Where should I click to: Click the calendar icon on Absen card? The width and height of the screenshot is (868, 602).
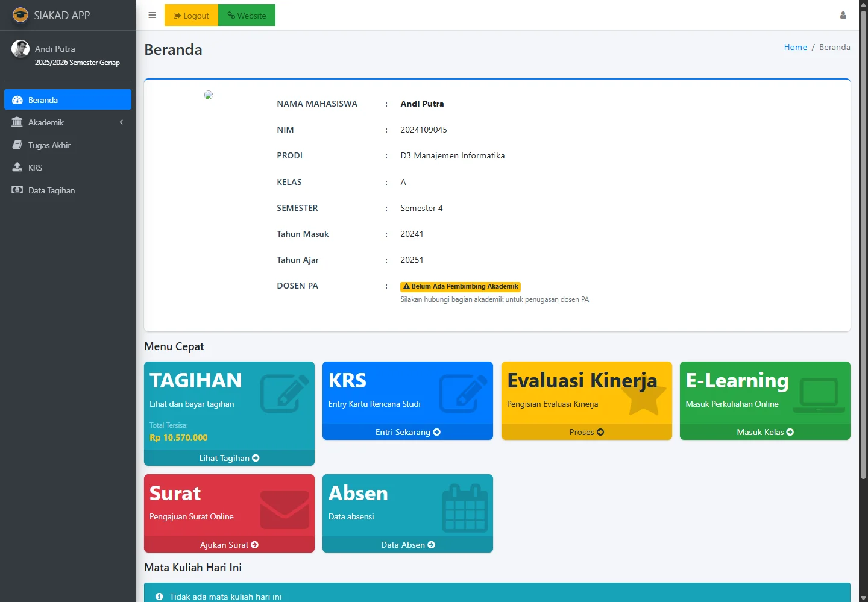pyautogui.click(x=465, y=509)
